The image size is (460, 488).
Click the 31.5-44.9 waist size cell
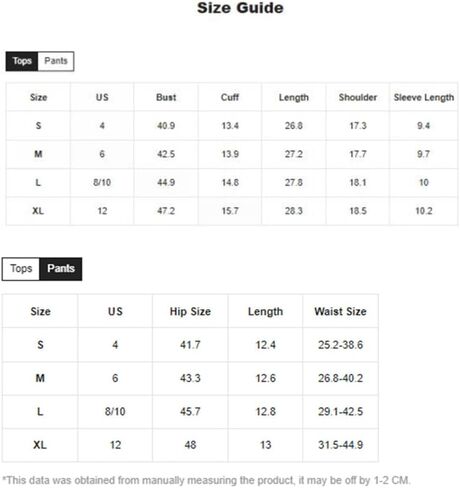click(340, 445)
